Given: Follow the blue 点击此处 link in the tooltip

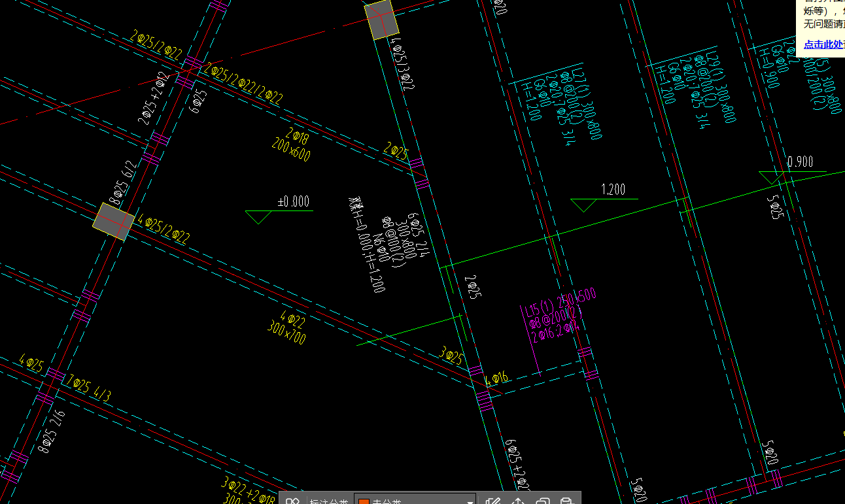Looking at the screenshot, I should pyautogui.click(x=824, y=44).
